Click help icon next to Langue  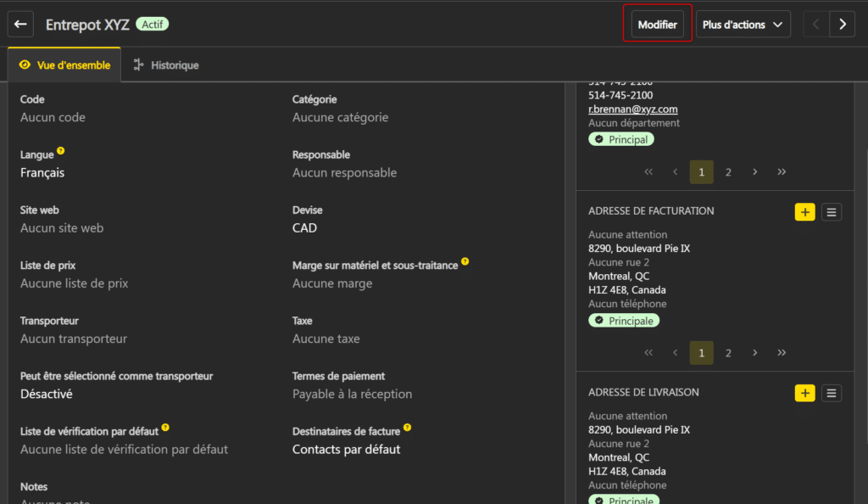[x=61, y=152]
